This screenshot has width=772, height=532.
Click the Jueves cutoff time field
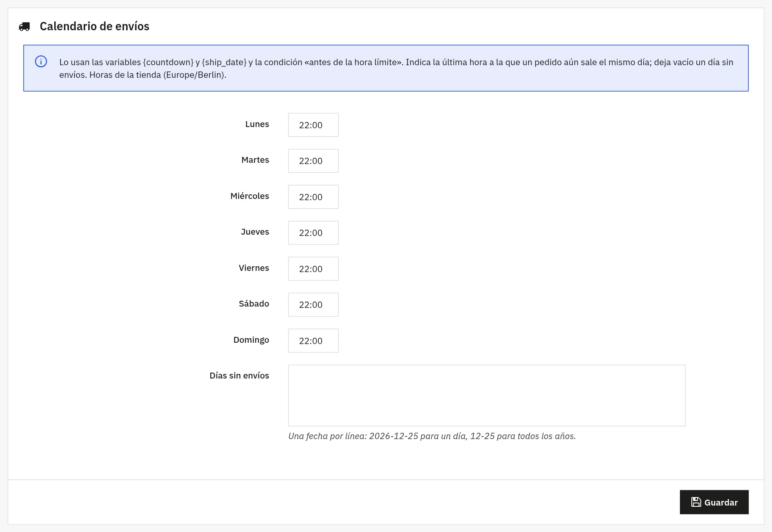coord(313,233)
